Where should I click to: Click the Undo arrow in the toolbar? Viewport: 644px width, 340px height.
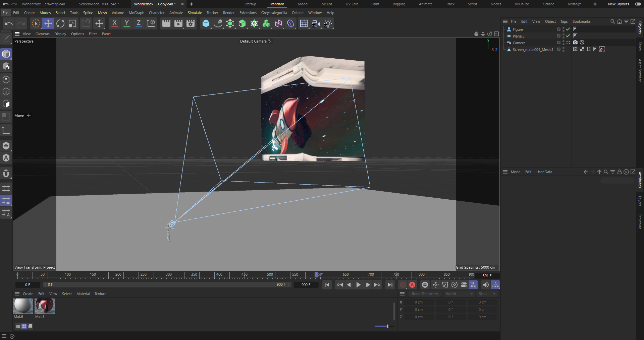click(x=9, y=23)
